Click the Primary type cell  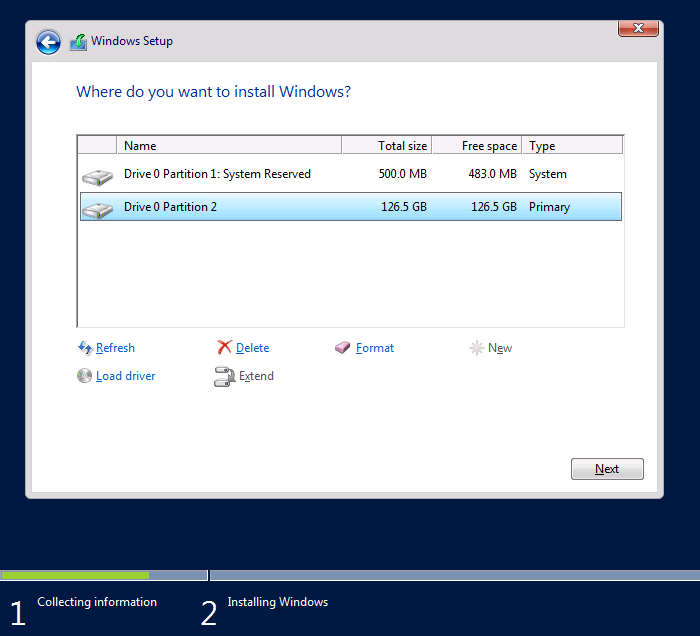pos(549,207)
